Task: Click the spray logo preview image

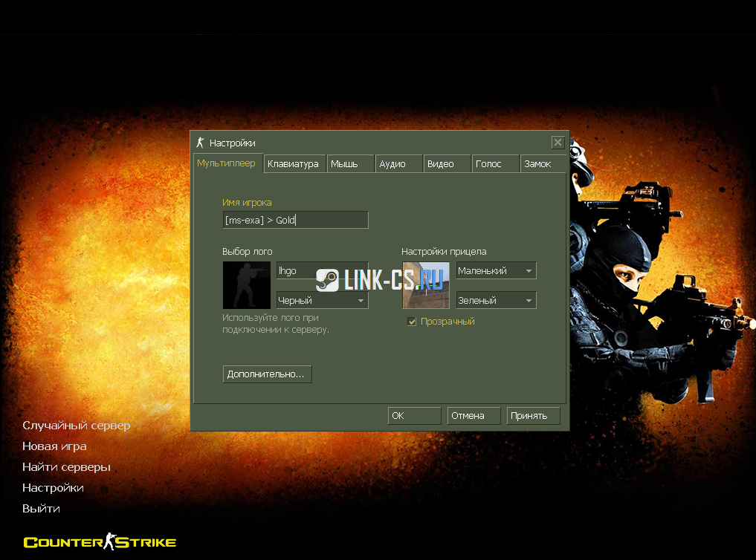Action: point(246,285)
